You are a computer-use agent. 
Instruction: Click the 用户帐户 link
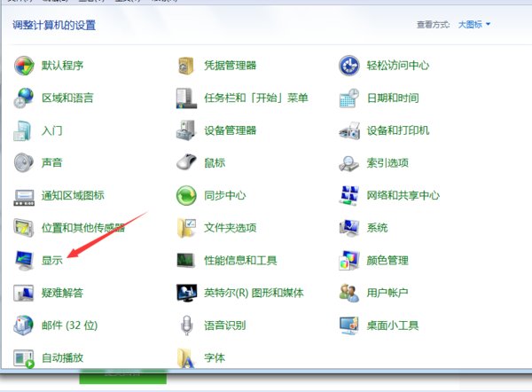[387, 294]
